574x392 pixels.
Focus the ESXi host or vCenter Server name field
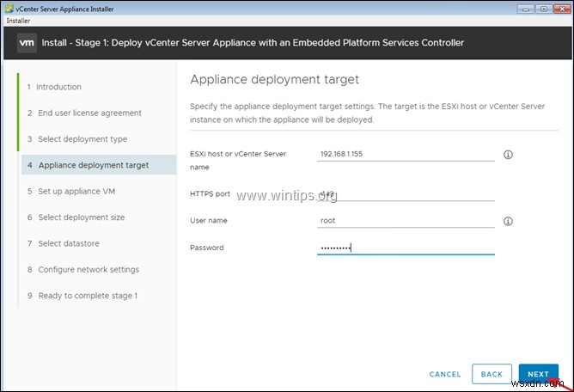pos(406,154)
